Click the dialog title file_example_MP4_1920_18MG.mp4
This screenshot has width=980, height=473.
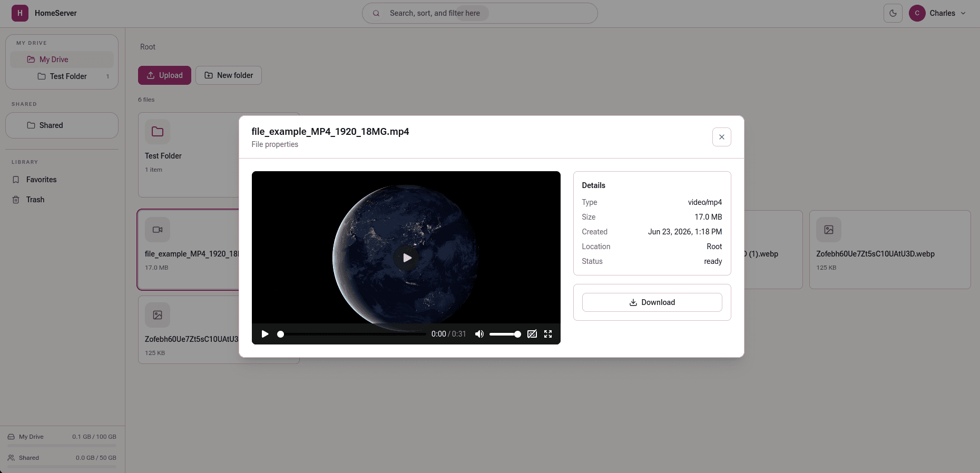pyautogui.click(x=330, y=132)
